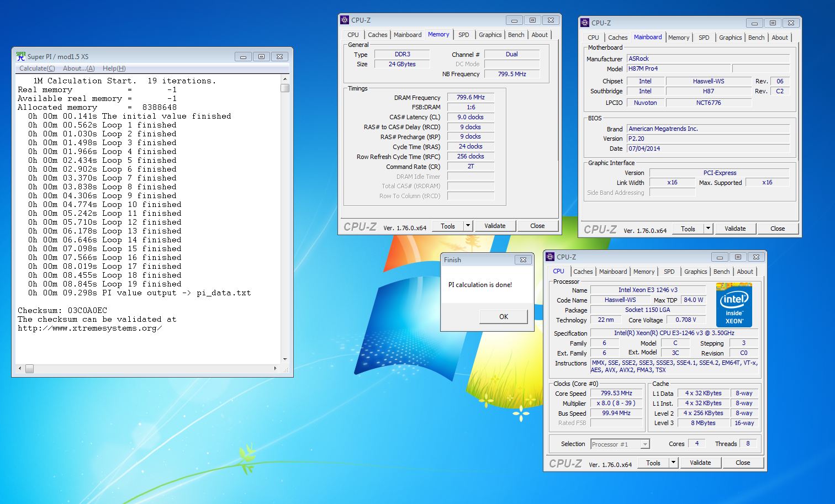Click Tools button in Memory window

pyautogui.click(x=448, y=226)
